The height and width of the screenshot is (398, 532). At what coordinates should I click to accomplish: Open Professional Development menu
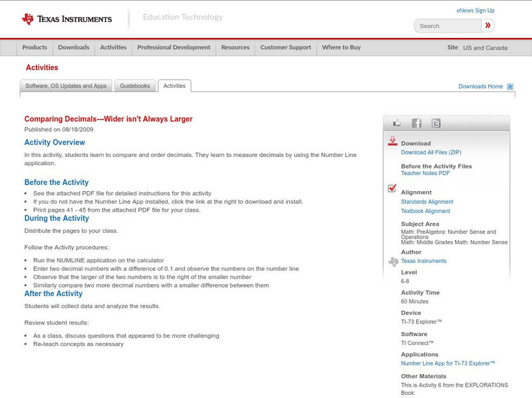click(174, 47)
